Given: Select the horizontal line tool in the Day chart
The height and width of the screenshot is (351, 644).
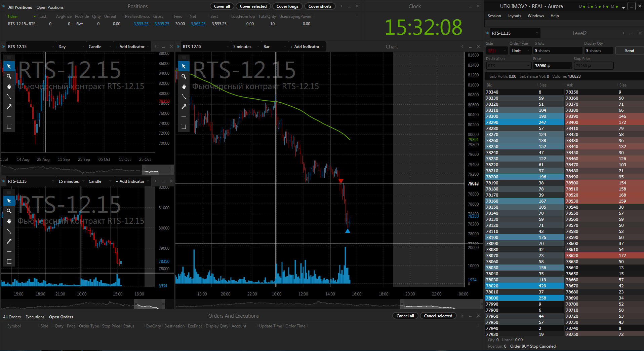Looking at the screenshot, I should (9, 117).
